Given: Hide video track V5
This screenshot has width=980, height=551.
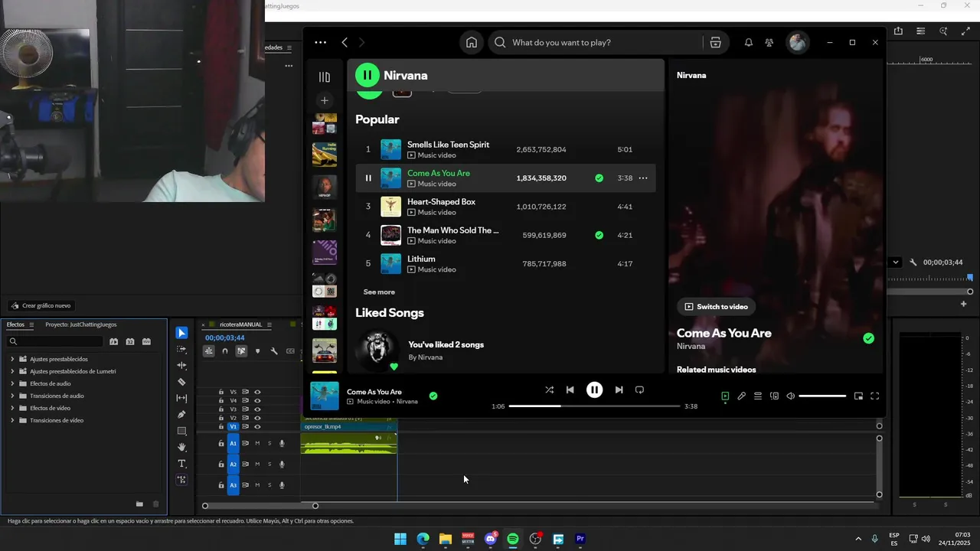Looking at the screenshot, I should click(257, 392).
